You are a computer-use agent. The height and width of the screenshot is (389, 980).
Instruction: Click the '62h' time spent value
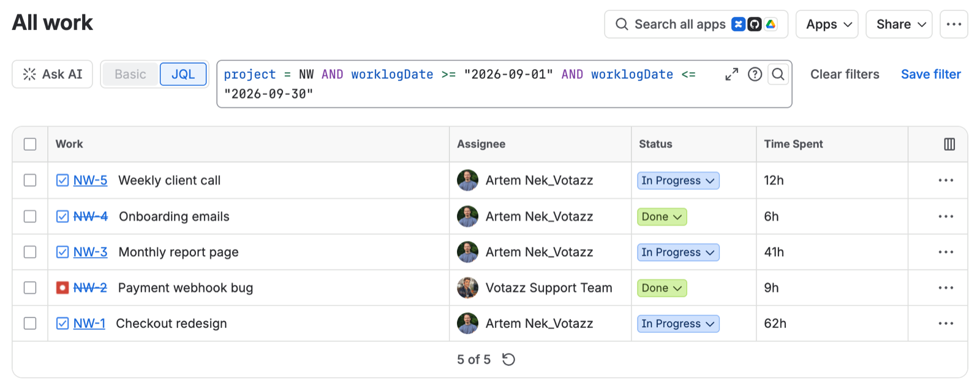tap(775, 323)
